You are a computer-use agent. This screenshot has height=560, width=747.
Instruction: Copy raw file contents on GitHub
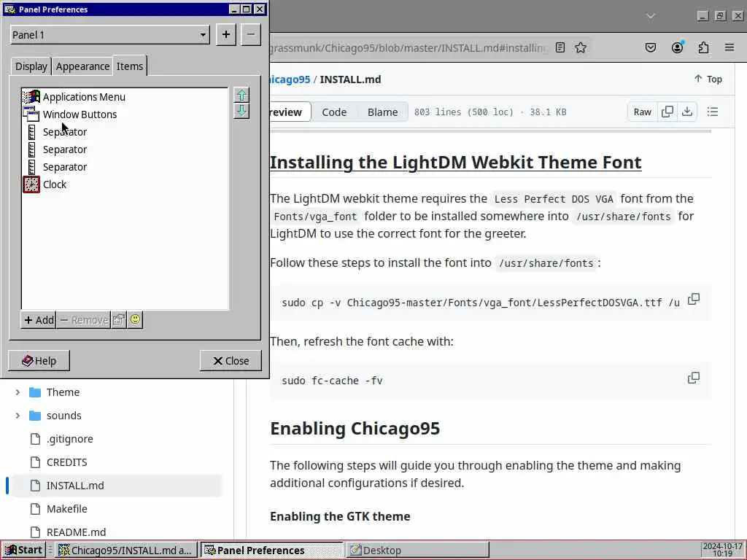click(x=667, y=112)
